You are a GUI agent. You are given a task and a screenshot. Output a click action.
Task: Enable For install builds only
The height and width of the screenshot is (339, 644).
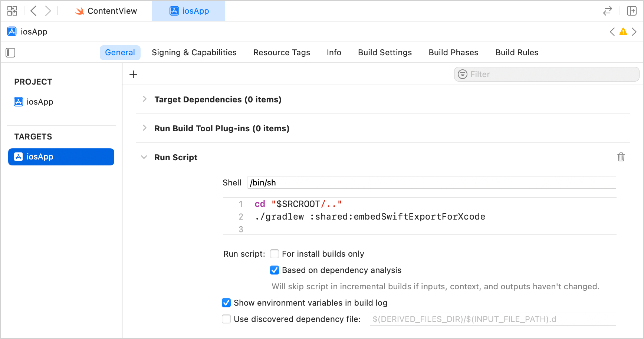(275, 254)
